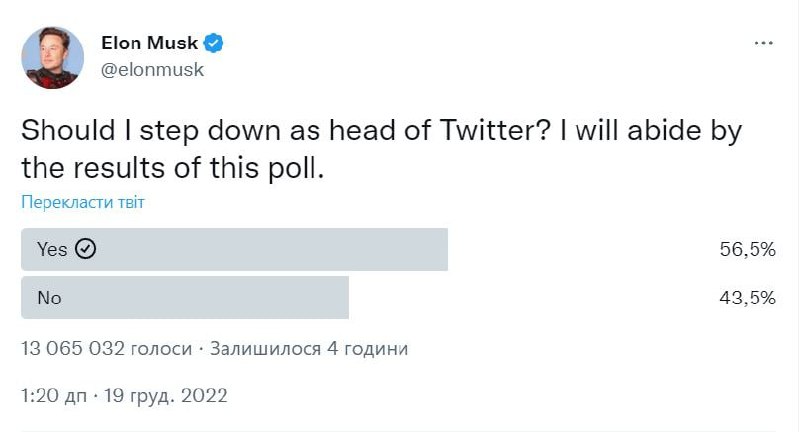Screen dimensions: 800x432
Task: Click the Elon Musk display name
Action: click(x=150, y=43)
